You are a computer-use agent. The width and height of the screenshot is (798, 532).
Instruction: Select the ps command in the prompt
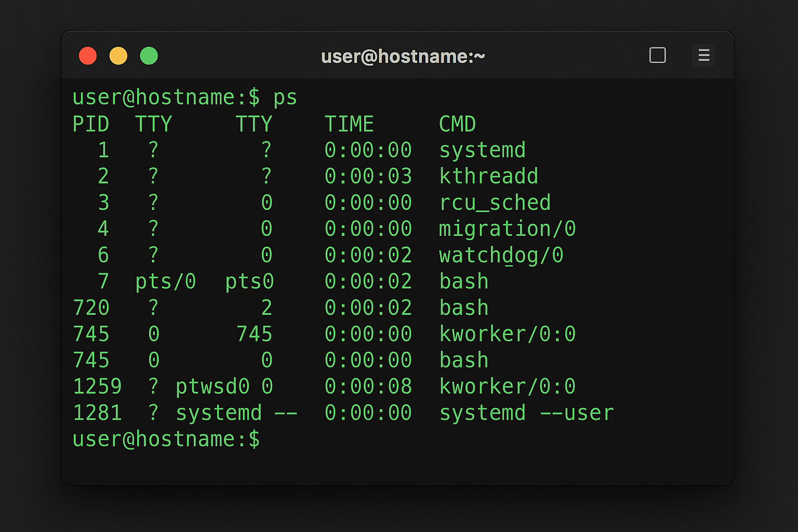285,97
